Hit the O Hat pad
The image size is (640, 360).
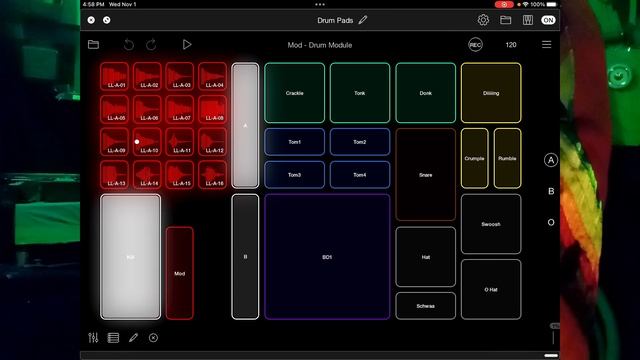(x=491, y=289)
